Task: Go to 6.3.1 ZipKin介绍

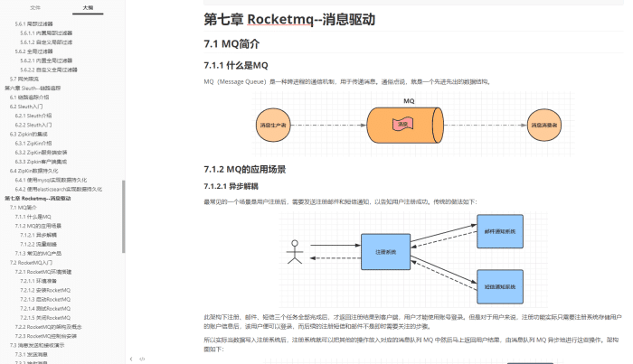Action: tap(33, 143)
